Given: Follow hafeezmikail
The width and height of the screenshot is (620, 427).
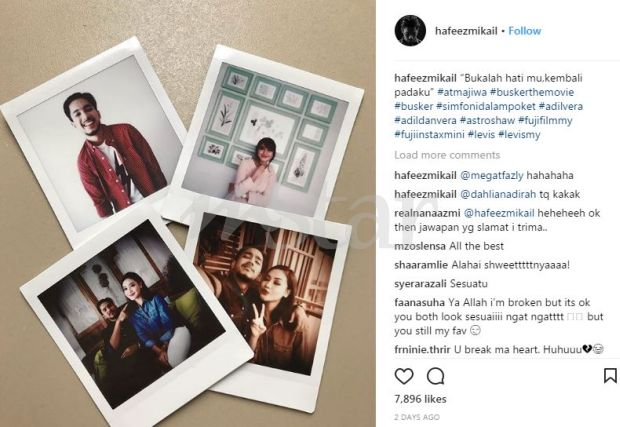Looking at the screenshot, I should click(524, 31).
